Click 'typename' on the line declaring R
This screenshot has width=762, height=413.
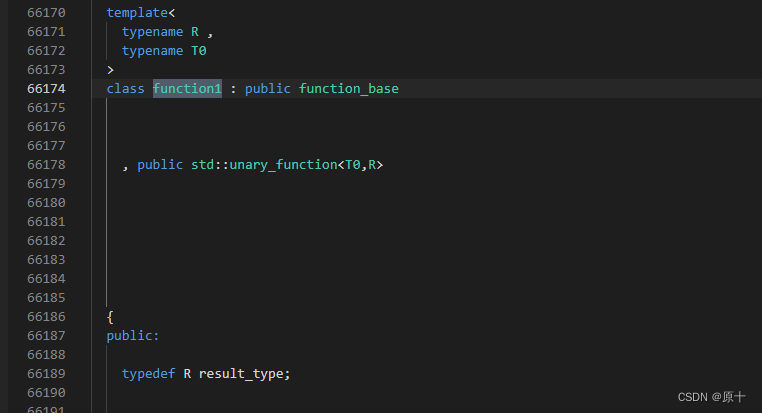153,32
